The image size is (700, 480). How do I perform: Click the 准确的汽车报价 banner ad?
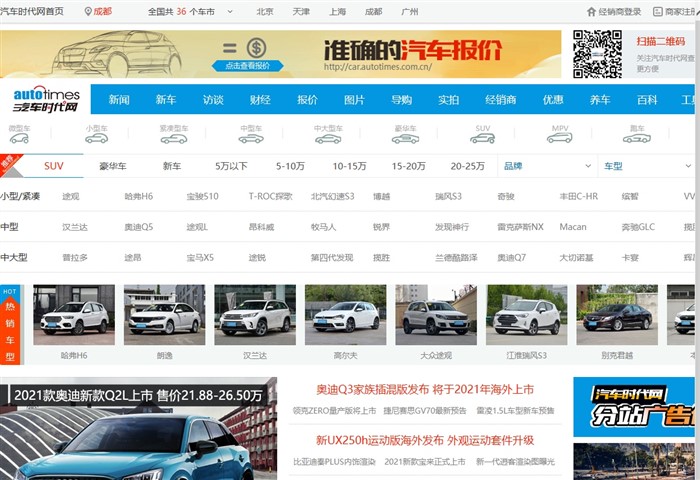tap(280, 54)
